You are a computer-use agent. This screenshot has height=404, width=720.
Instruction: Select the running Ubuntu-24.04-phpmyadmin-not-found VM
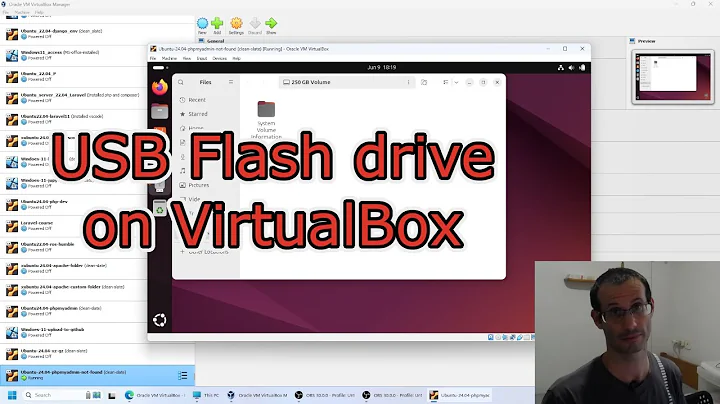97,375
